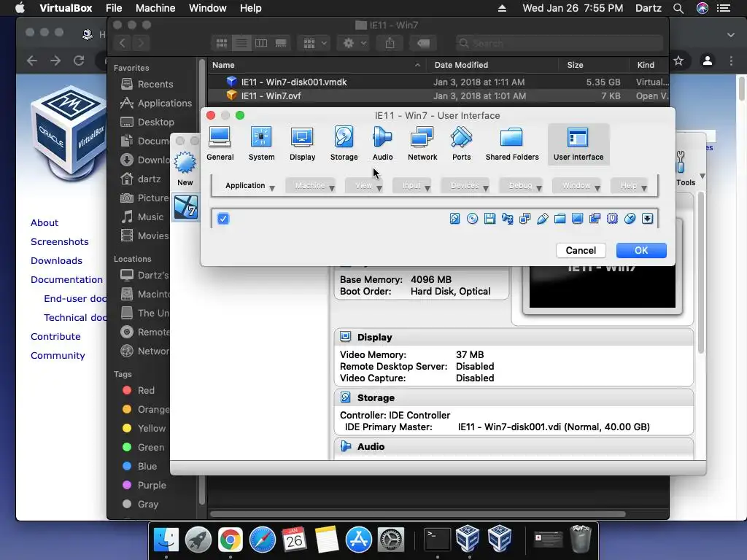Toggle the status bar enable checkbox
Viewport: 747px width, 560px height.
point(223,219)
